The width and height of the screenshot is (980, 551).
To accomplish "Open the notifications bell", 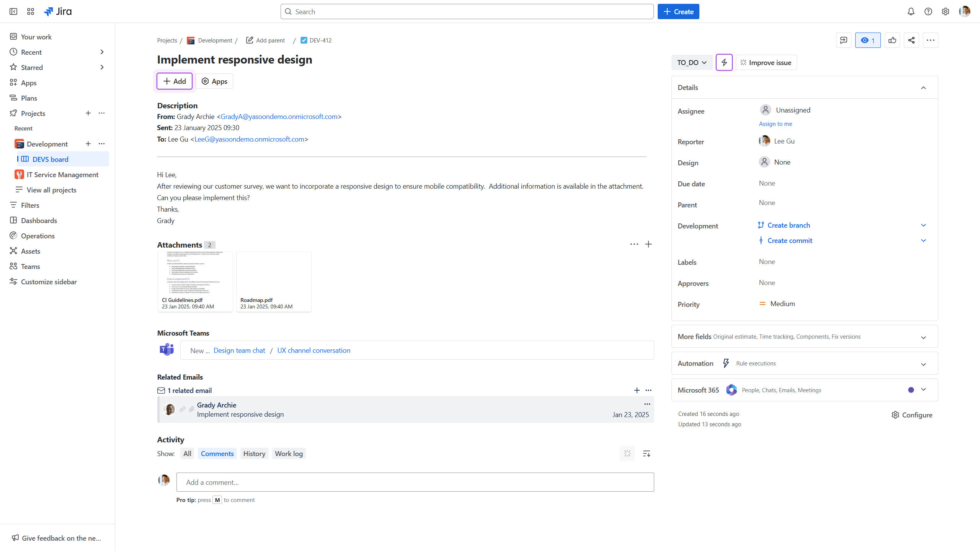I will 911,11.
